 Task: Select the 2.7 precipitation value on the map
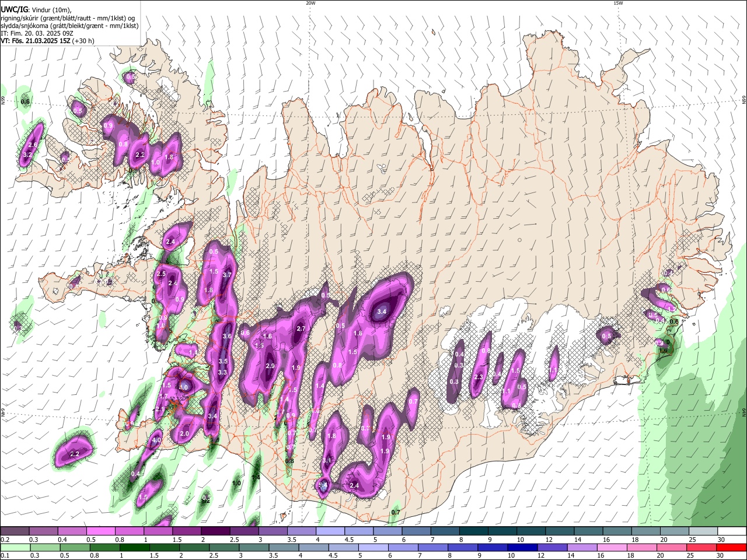pos(301,329)
